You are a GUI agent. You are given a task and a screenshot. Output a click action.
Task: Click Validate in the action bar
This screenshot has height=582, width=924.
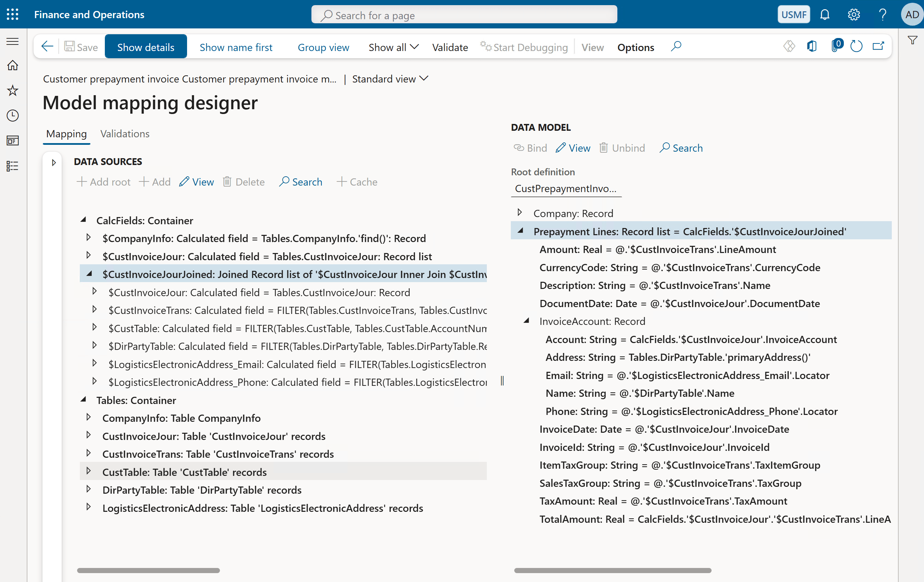(450, 47)
